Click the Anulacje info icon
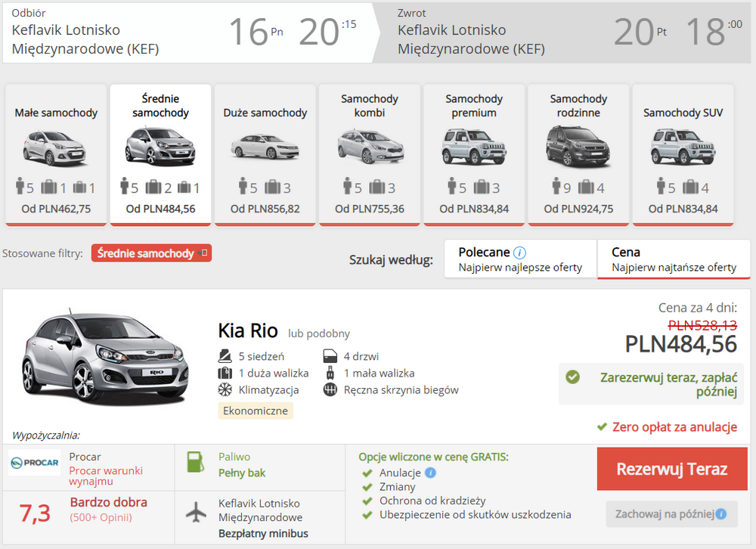756x549 pixels. coord(431,473)
